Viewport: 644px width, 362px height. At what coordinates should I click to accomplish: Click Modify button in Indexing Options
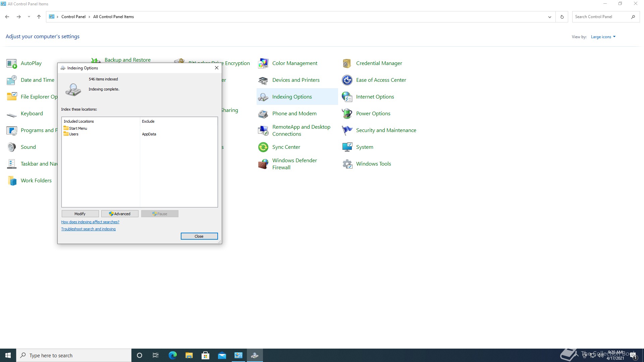[80, 214]
